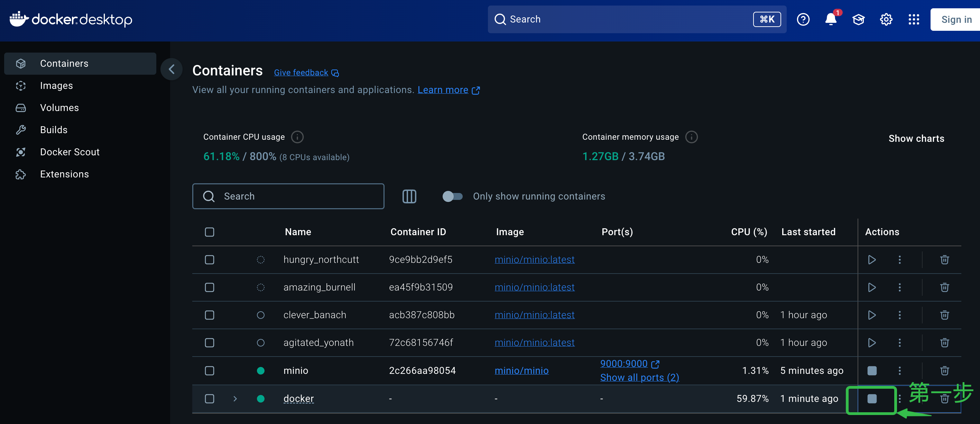Sort by the CPU (%) column header

click(749, 232)
